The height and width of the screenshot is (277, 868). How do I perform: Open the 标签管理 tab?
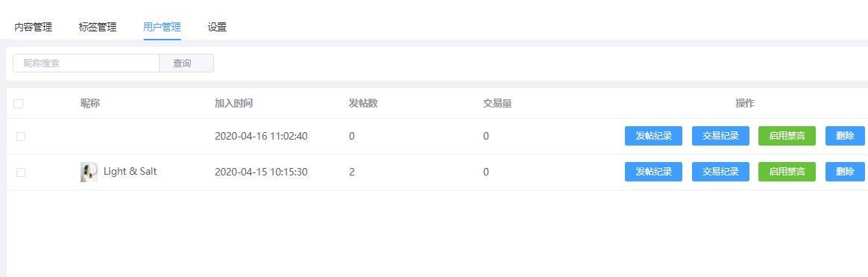coord(98,27)
